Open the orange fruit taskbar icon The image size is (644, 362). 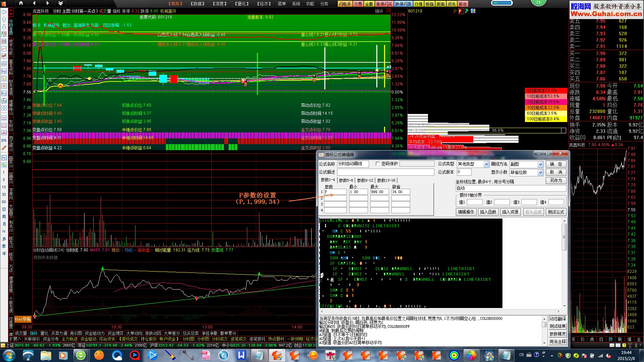[99, 355]
